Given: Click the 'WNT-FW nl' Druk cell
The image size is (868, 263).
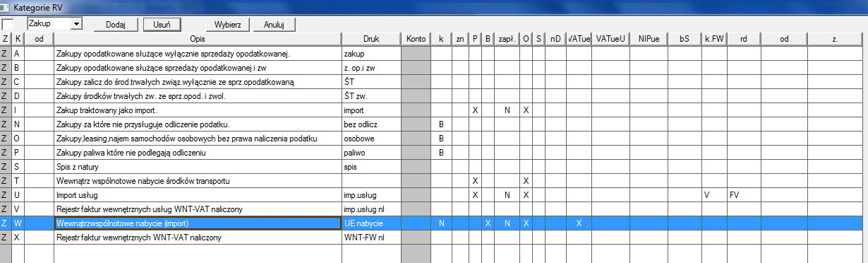Looking at the screenshot, I should [x=370, y=237].
